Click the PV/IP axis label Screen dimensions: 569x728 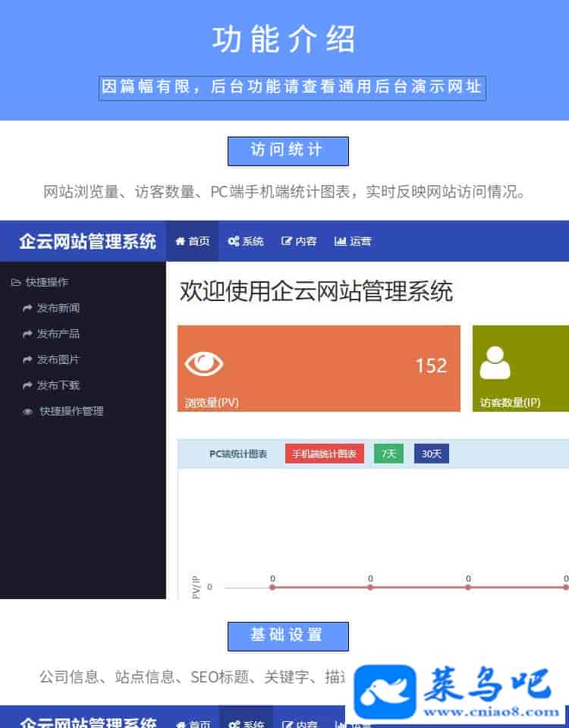(196, 587)
